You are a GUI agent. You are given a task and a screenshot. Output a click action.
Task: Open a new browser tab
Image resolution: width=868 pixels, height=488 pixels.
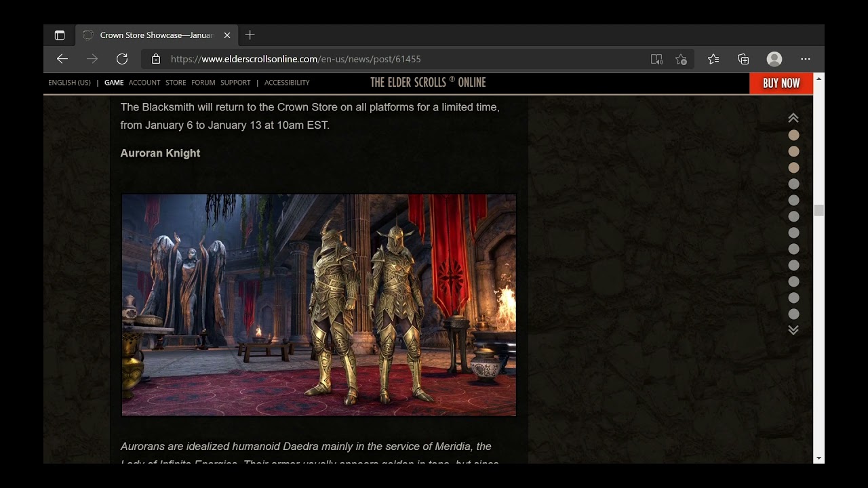tap(250, 35)
